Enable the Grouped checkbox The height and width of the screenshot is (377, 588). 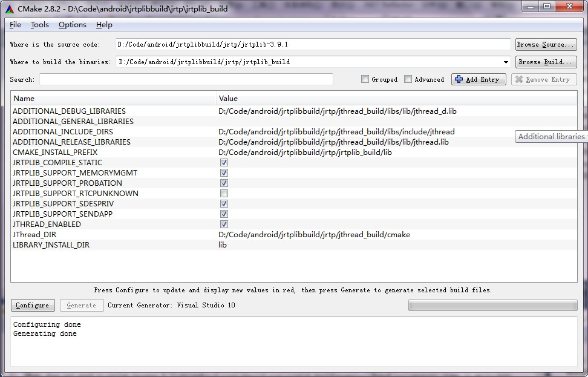(x=365, y=79)
